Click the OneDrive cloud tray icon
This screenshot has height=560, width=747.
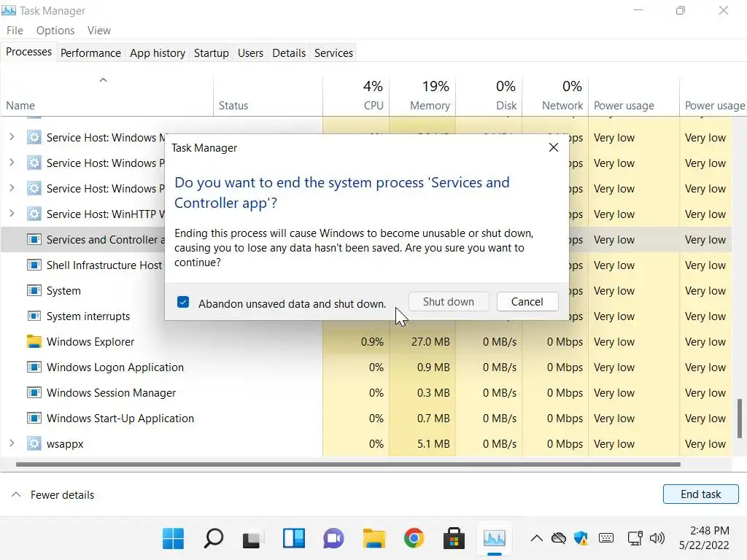tap(558, 539)
